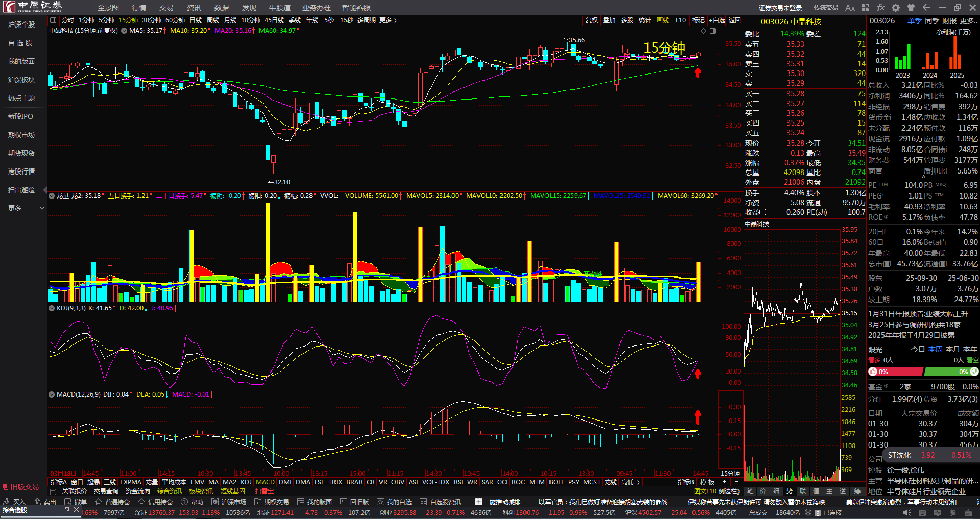Viewport: 980px width, 519px height.
Task: Open the fx formula manager
Action: coord(880,8)
